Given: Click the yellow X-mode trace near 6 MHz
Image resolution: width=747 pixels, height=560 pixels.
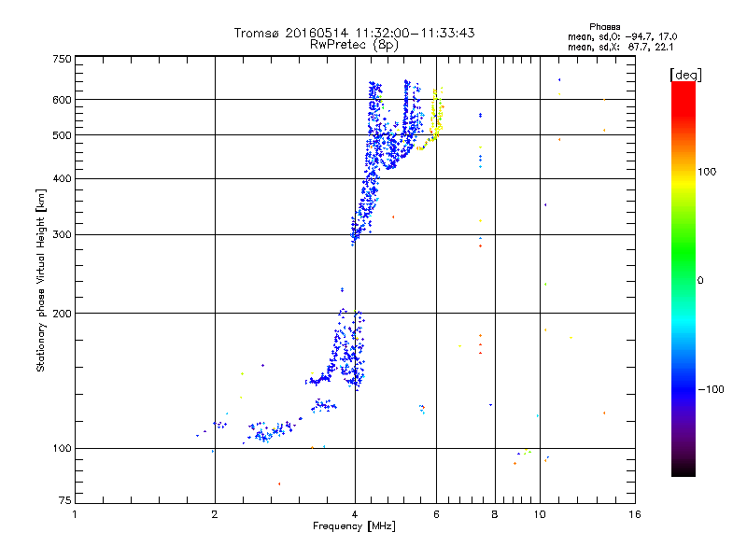Looking at the screenshot, I should (435, 117).
